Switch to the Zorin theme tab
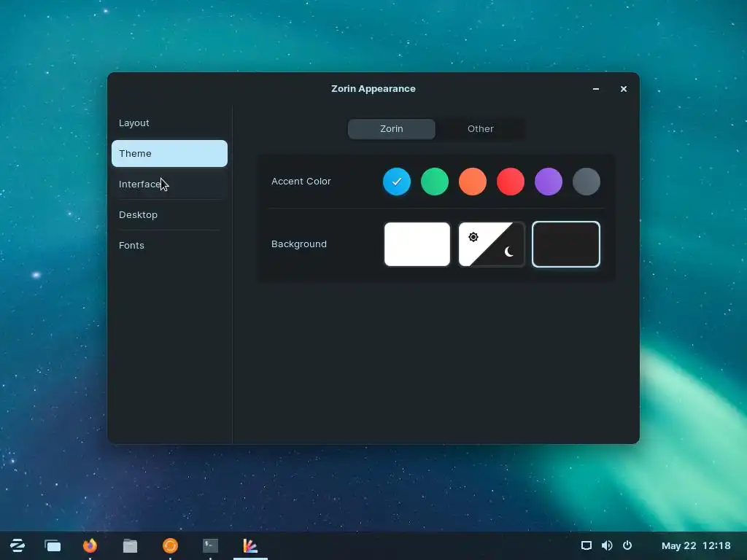 pyautogui.click(x=392, y=129)
